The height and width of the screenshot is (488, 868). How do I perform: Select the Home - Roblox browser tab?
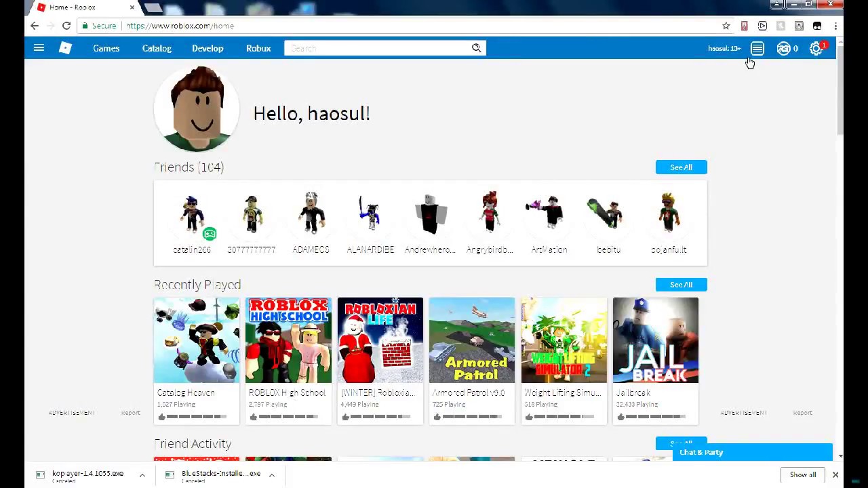pos(83,7)
